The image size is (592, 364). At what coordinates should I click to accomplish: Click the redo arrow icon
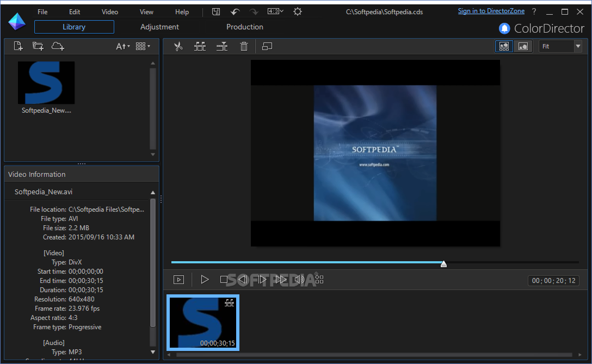pyautogui.click(x=254, y=12)
